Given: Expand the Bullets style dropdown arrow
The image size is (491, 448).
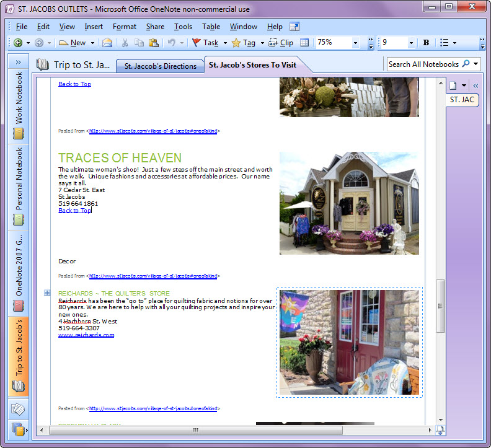Looking at the screenshot, I should coord(454,43).
